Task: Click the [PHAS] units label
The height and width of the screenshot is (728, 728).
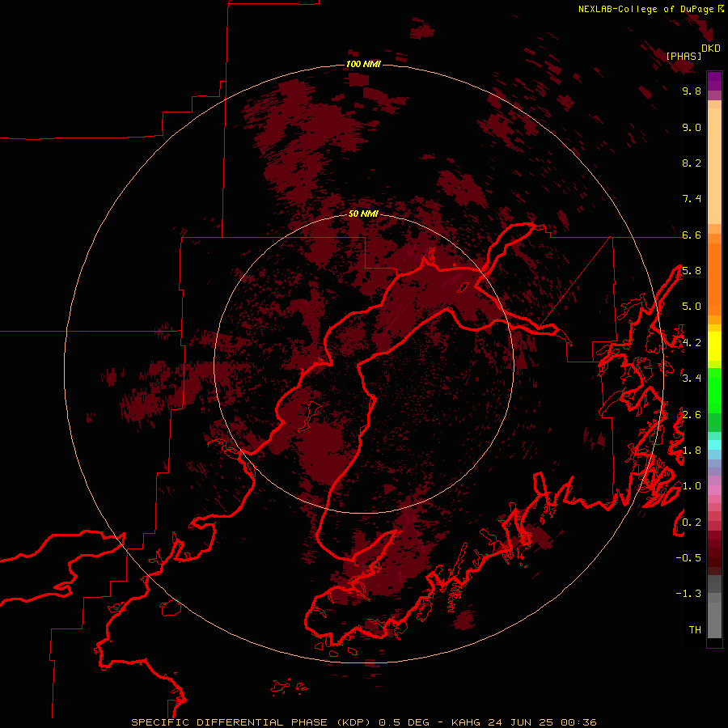Action: point(684,56)
